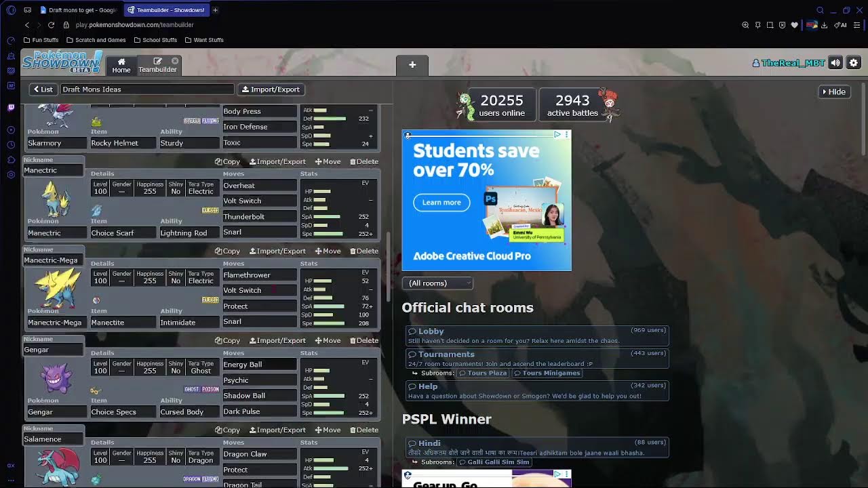This screenshot has width=868, height=488.
Task: Open the Tours Plaza subroom
Action: coord(482,373)
